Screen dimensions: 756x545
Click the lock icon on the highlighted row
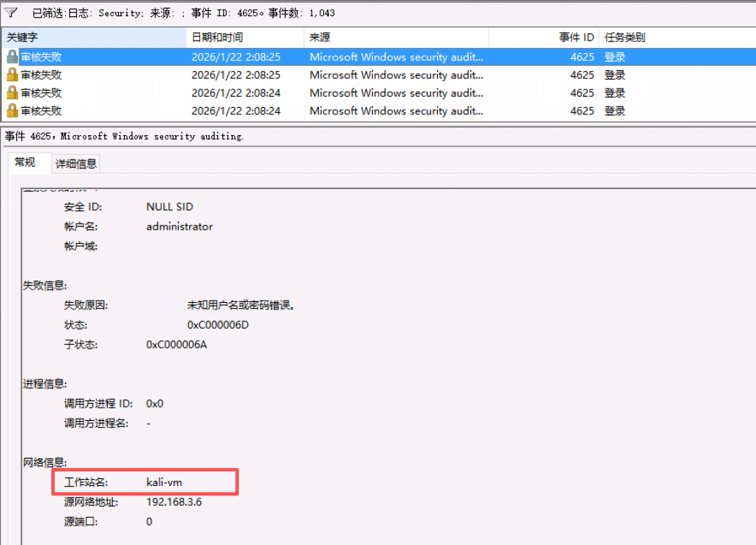click(x=12, y=57)
